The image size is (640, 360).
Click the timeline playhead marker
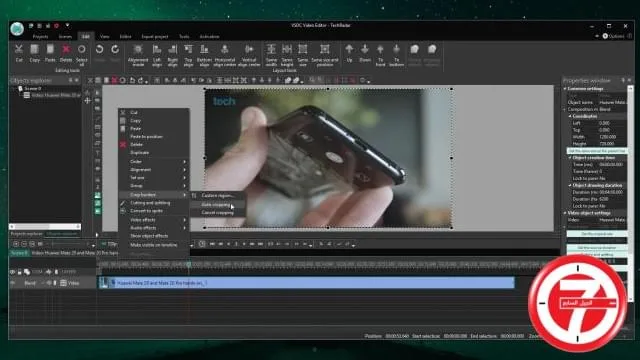[189, 265]
